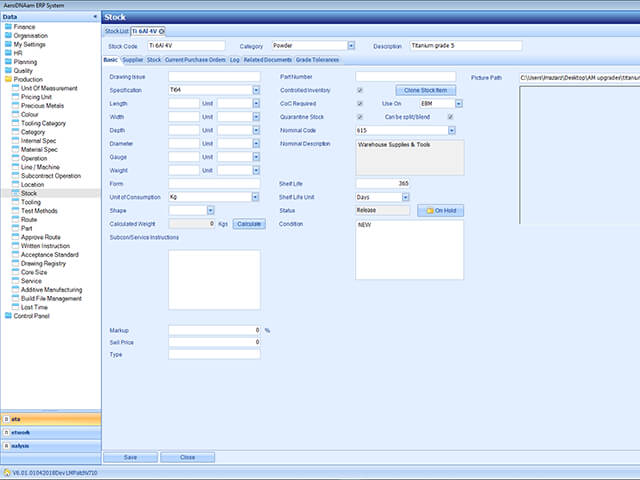Switch to the Stock tab next to Supplier
This screenshot has width=640, height=480.
click(x=154, y=60)
